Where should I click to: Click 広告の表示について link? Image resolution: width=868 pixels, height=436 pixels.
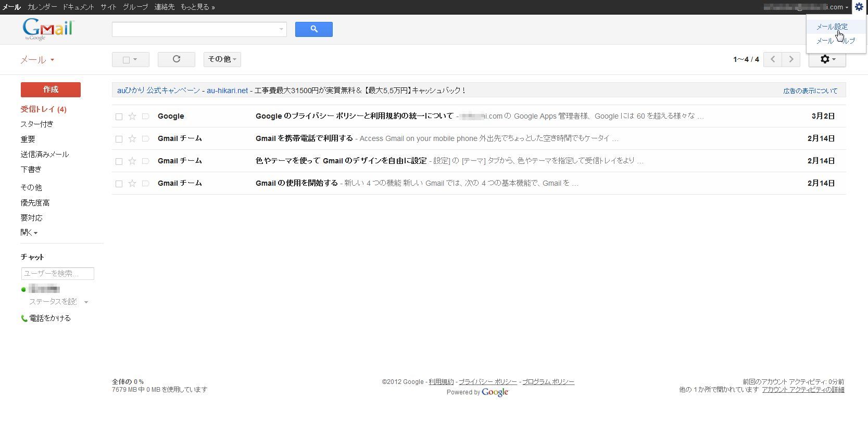[x=810, y=91]
